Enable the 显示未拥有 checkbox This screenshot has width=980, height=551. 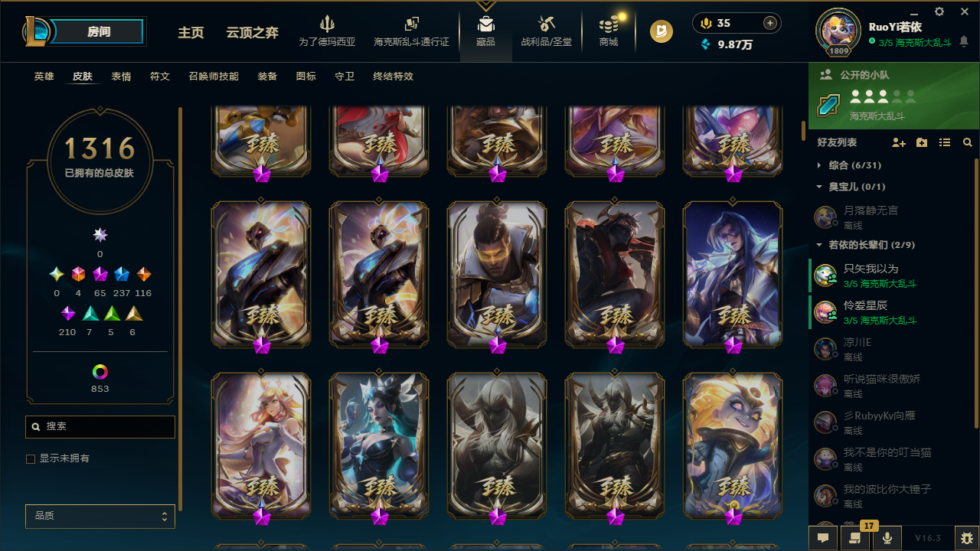[x=31, y=459]
